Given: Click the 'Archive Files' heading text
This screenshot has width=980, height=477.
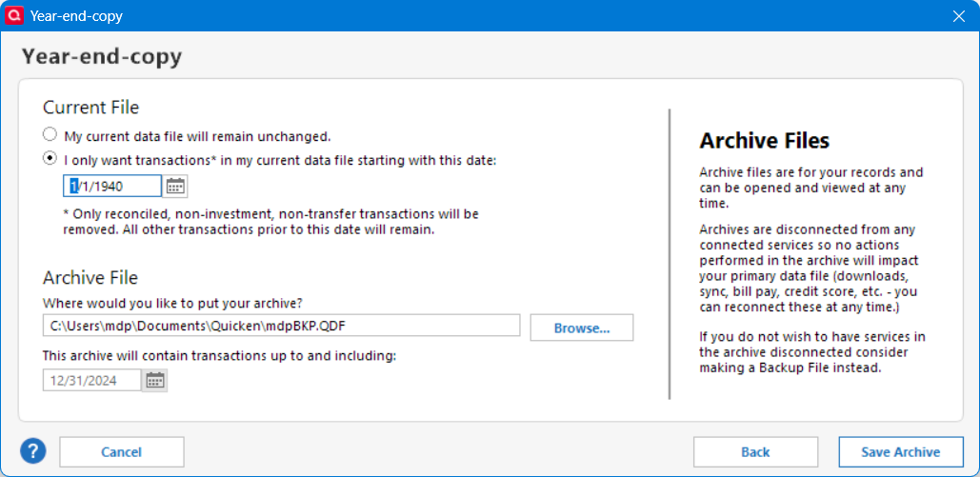Looking at the screenshot, I should (765, 141).
